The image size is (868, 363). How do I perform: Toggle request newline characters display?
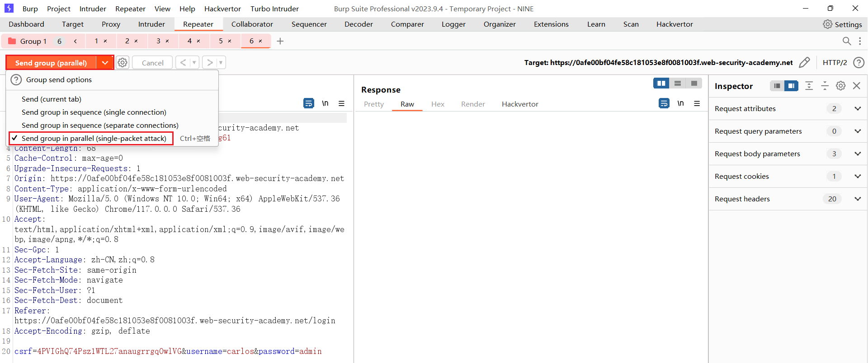click(x=325, y=103)
